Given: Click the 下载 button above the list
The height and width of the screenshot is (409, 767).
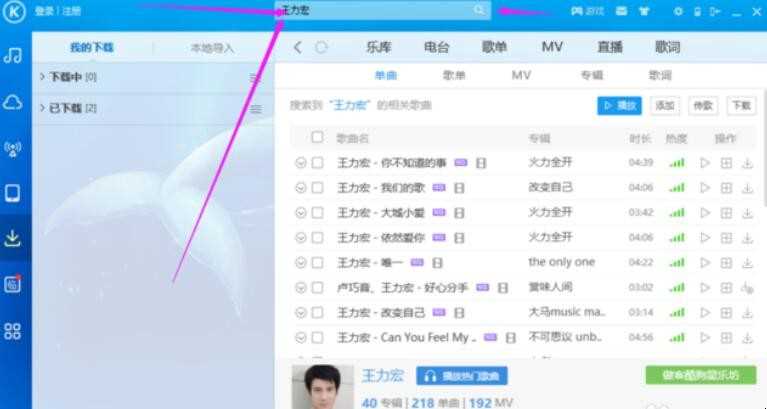Looking at the screenshot, I should pos(742,106).
